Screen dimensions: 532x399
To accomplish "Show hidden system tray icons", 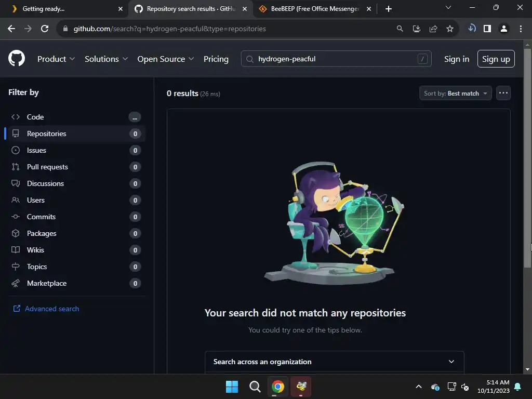I will [419, 387].
